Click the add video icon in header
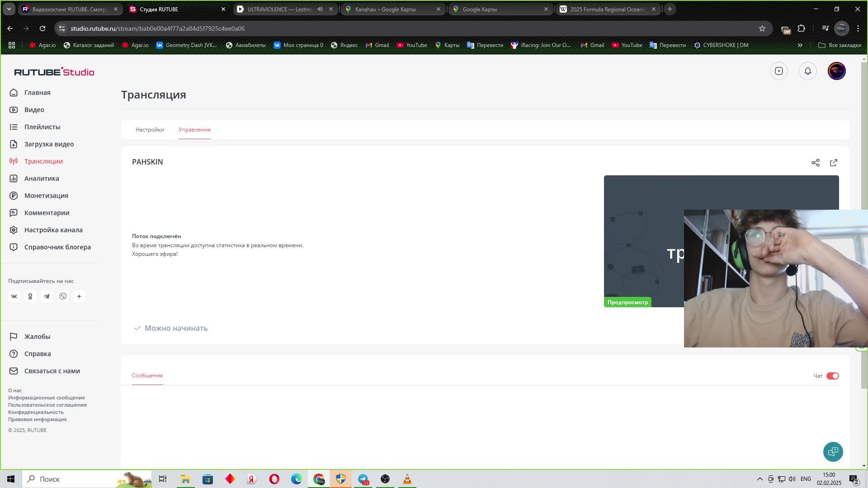This screenshot has width=868, height=488. pyautogui.click(x=778, y=71)
